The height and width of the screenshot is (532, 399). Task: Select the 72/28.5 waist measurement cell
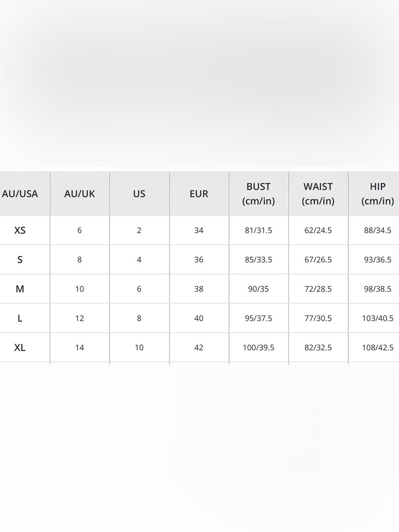pyautogui.click(x=318, y=289)
